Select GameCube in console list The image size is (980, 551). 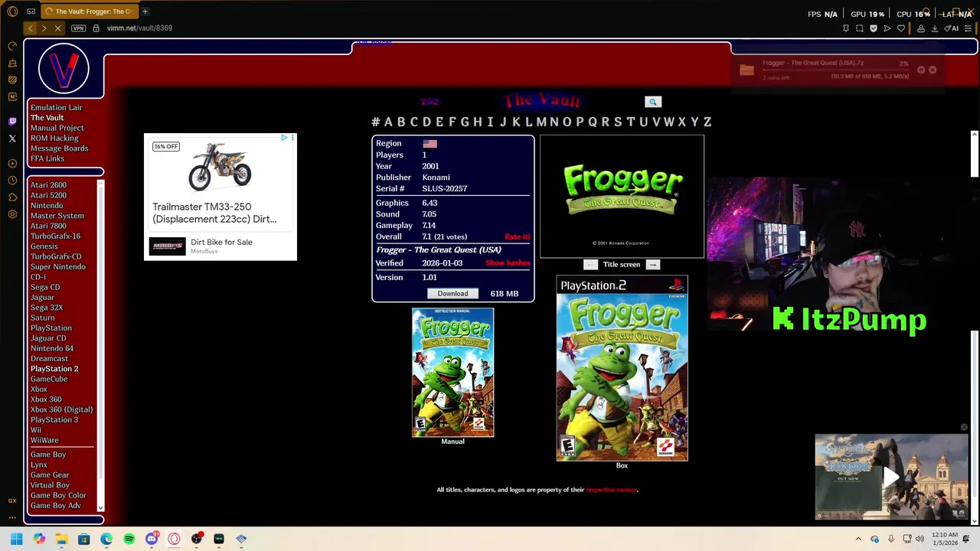point(49,379)
